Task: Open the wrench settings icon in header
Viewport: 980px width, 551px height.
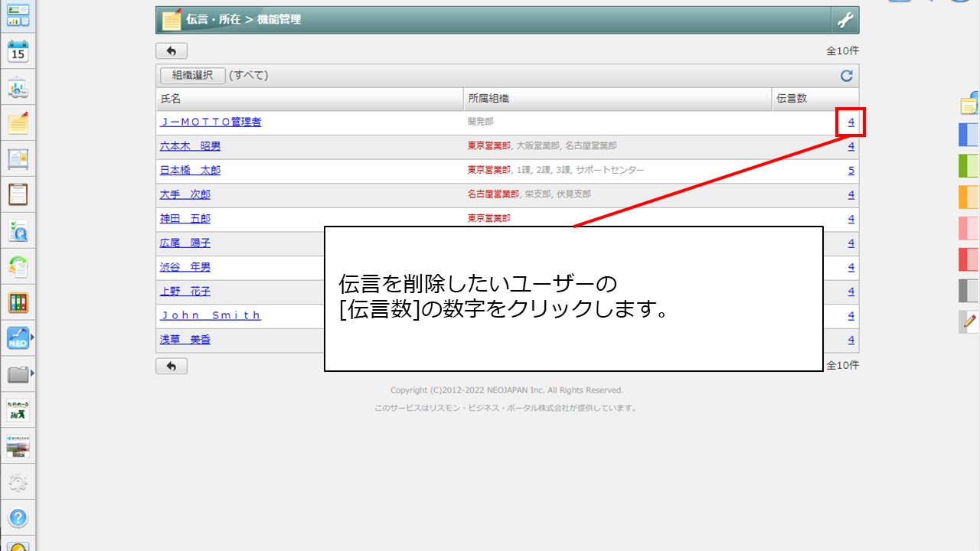Action: coord(845,20)
